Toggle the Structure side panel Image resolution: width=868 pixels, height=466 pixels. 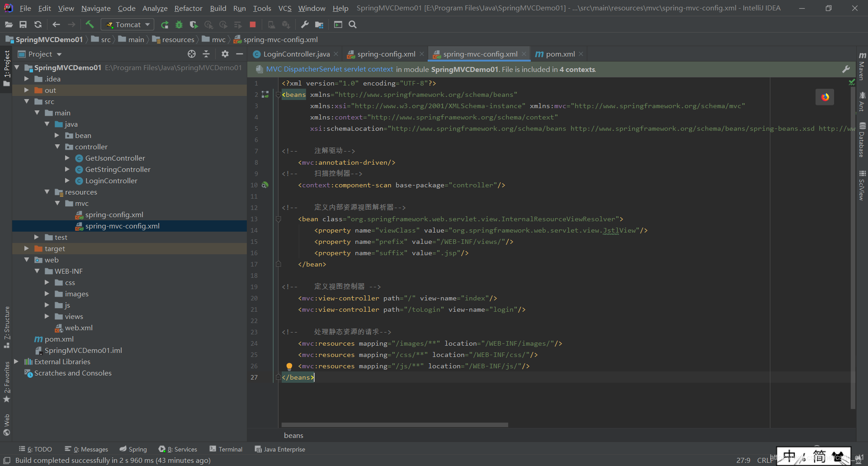tap(7, 327)
